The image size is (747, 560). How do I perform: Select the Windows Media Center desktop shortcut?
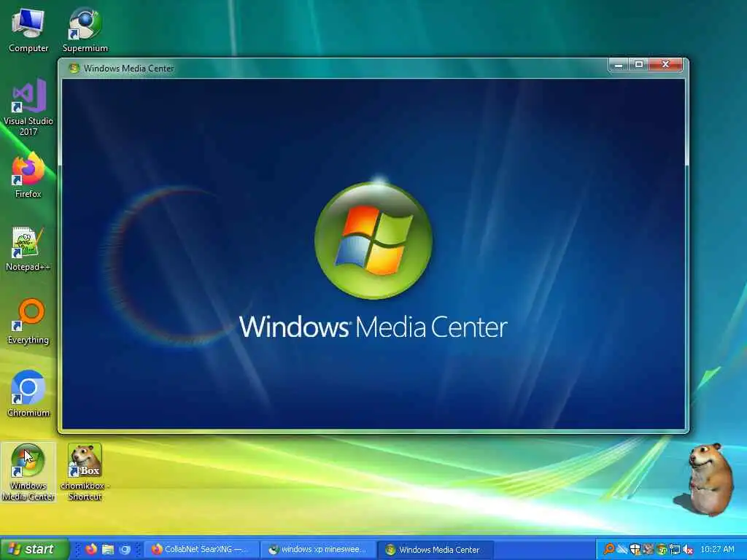(28, 472)
